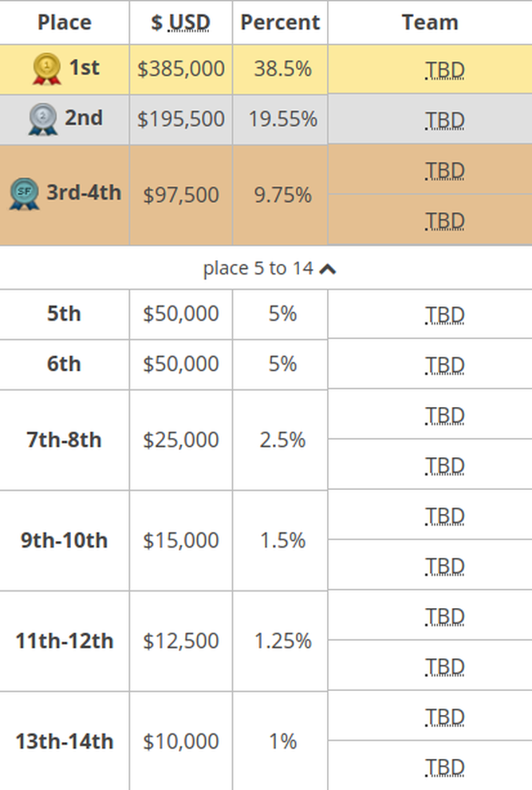Click the USD abbreviation in header
532x790 pixels.
[x=189, y=22]
